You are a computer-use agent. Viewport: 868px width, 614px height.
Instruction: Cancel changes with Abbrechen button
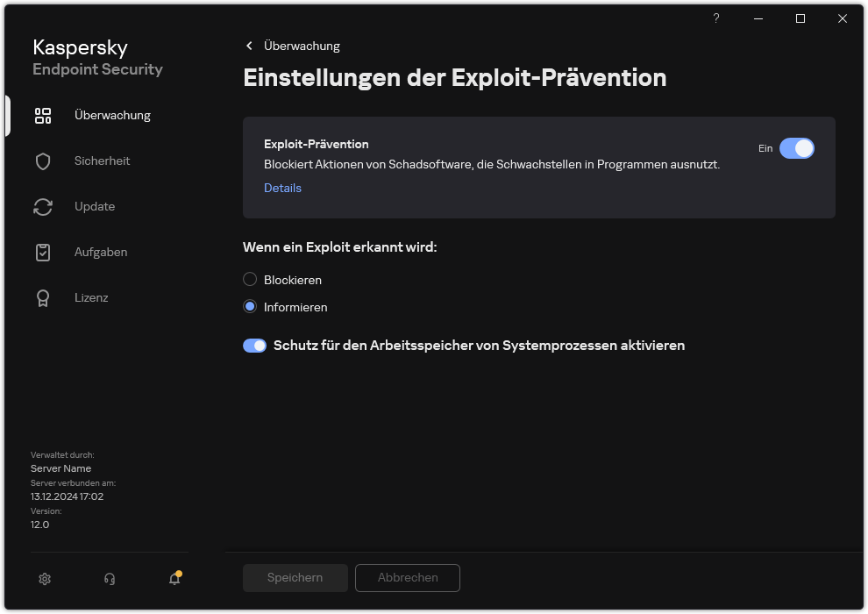point(407,577)
